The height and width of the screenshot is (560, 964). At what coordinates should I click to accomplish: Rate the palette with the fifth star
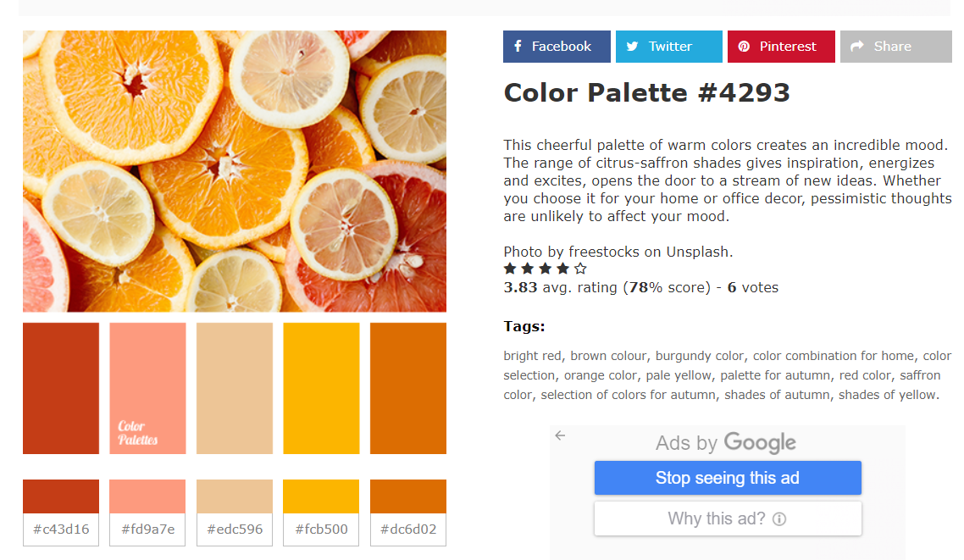[580, 269]
